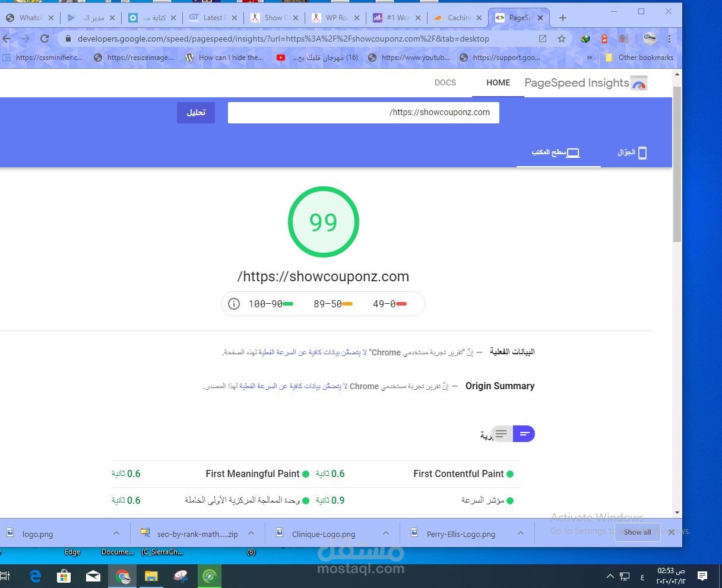The height and width of the screenshot is (588, 722).
Task: Open the logo.png download options arrow
Action: 116,533
